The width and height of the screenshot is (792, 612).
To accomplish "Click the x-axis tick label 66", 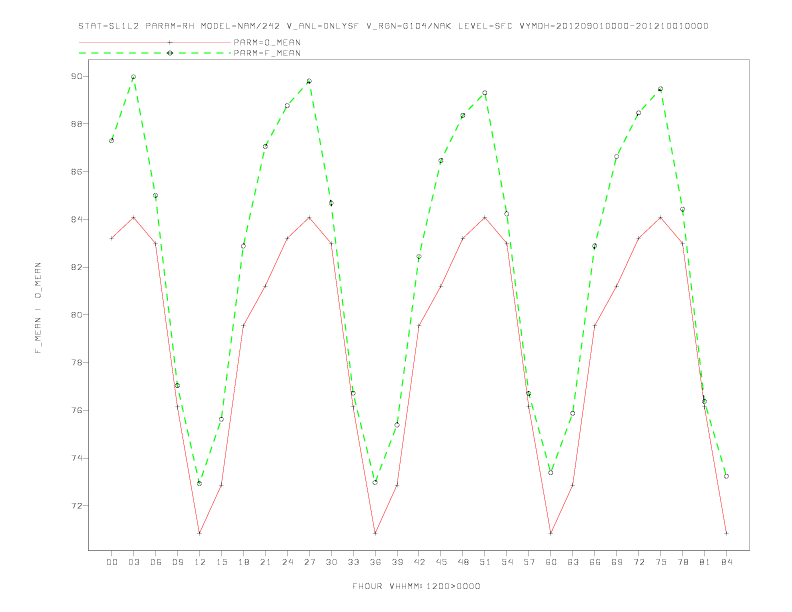I will [595, 562].
